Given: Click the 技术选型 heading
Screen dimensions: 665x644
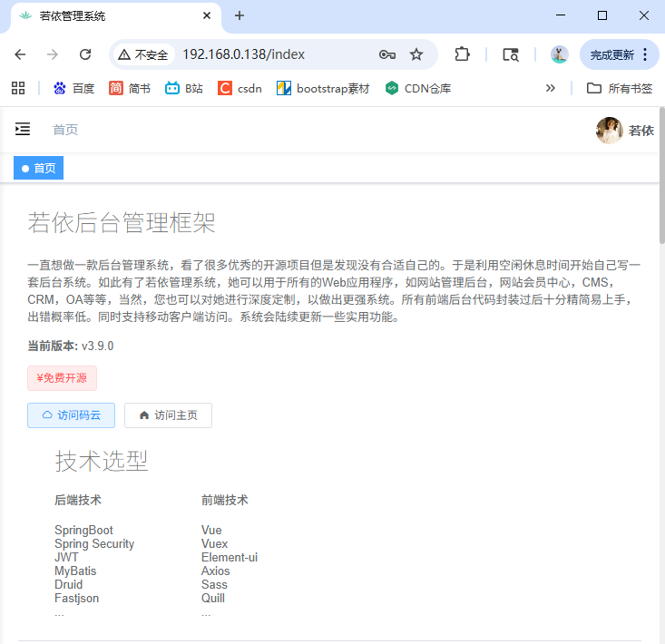Looking at the screenshot, I should pos(102,461).
